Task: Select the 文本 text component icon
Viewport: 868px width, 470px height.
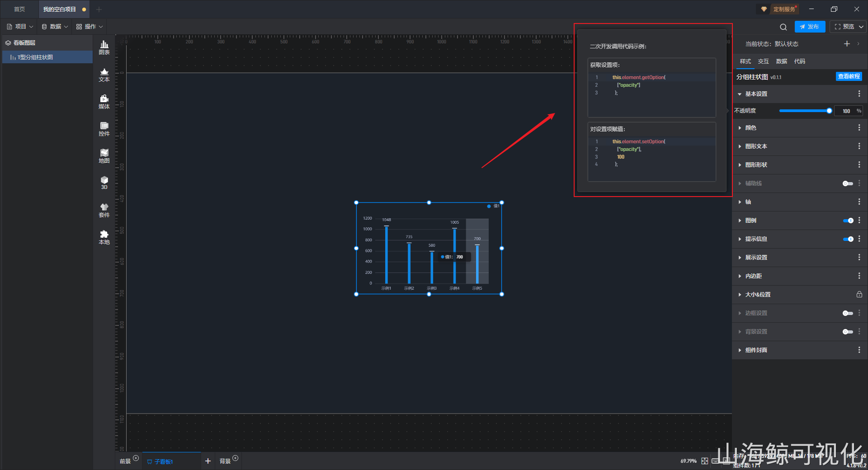Action: 104,75
